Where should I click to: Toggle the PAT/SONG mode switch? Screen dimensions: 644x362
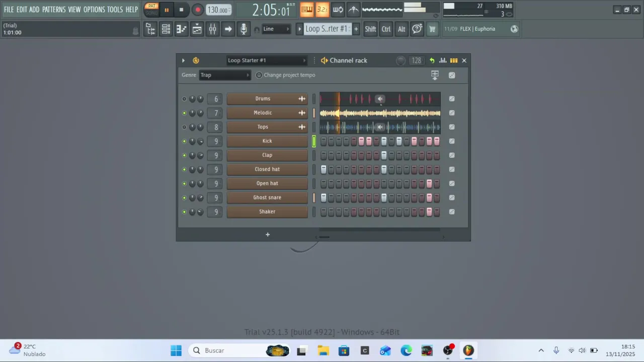(x=151, y=9)
